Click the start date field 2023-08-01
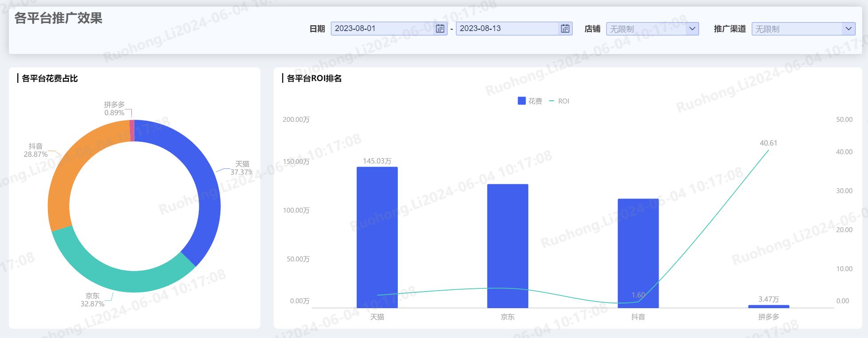This screenshot has width=868, height=338. point(389,29)
